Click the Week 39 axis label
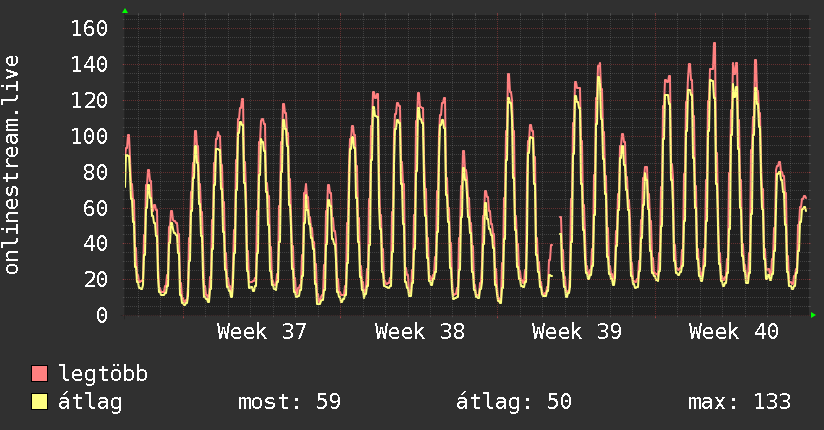824x430 pixels. click(x=576, y=332)
